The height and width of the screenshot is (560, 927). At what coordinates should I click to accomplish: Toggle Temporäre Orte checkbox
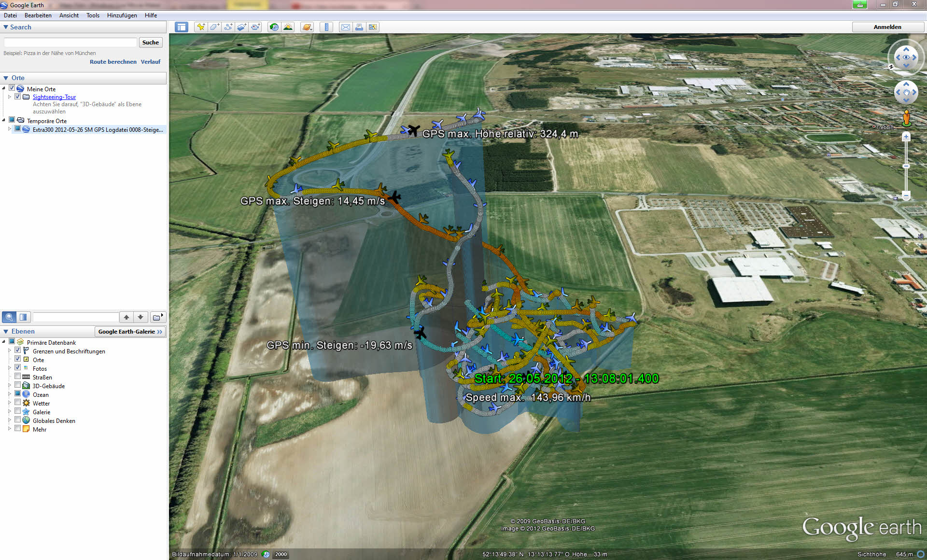click(12, 120)
